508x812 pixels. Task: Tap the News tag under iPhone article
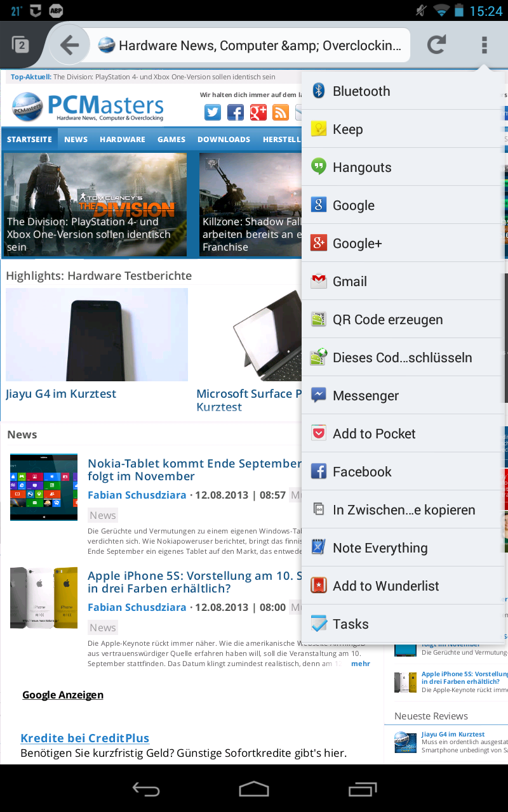click(x=102, y=627)
